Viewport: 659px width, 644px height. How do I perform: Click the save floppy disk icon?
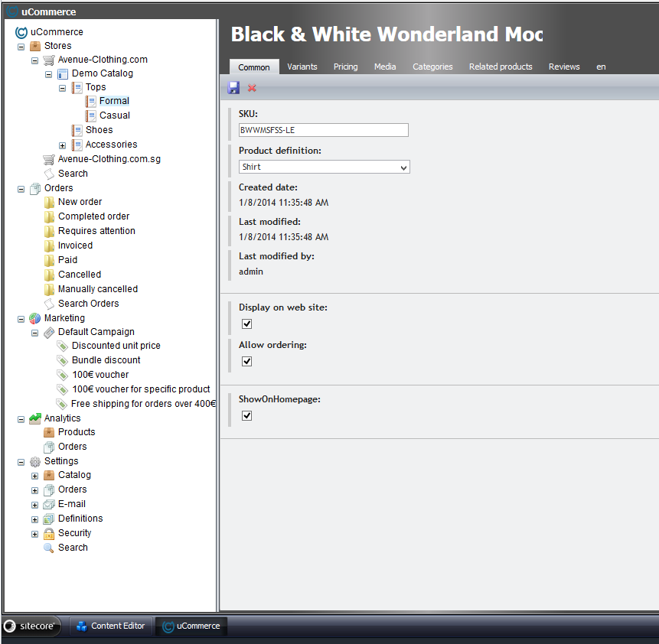[234, 88]
